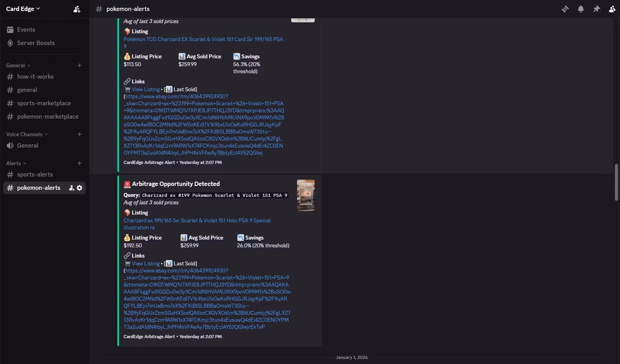
Task: Click the pokemon-alerts channel title in header
Action: pos(128,9)
